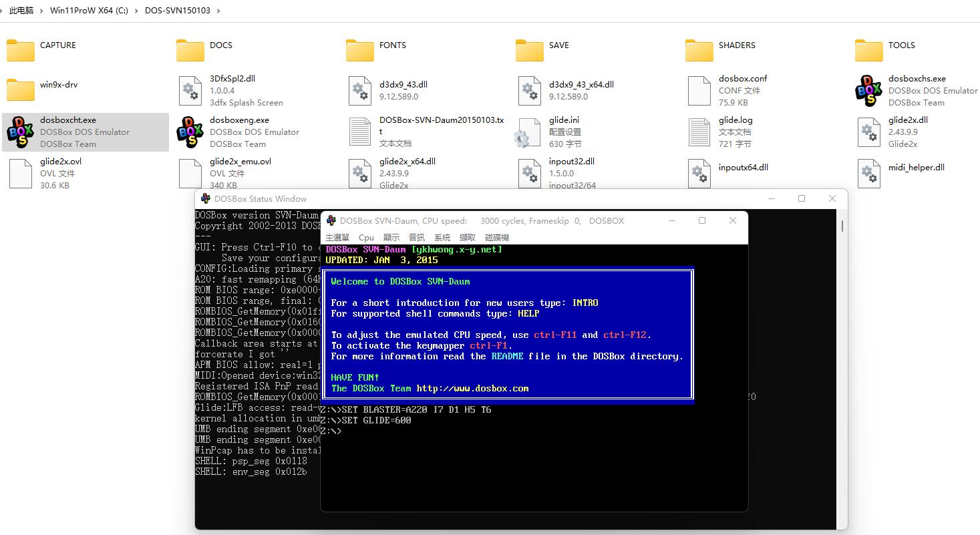Open the 主選單 menu in DOSBox
980x535 pixels.
coord(337,237)
